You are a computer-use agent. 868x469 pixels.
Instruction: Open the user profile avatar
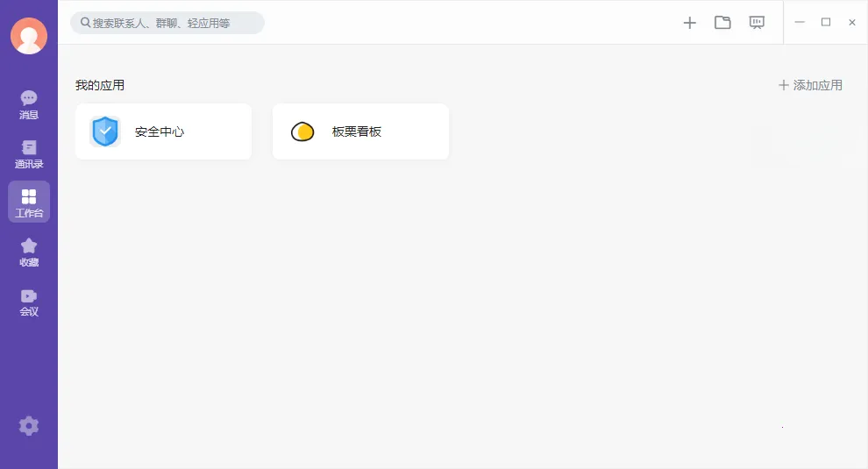coord(29,35)
